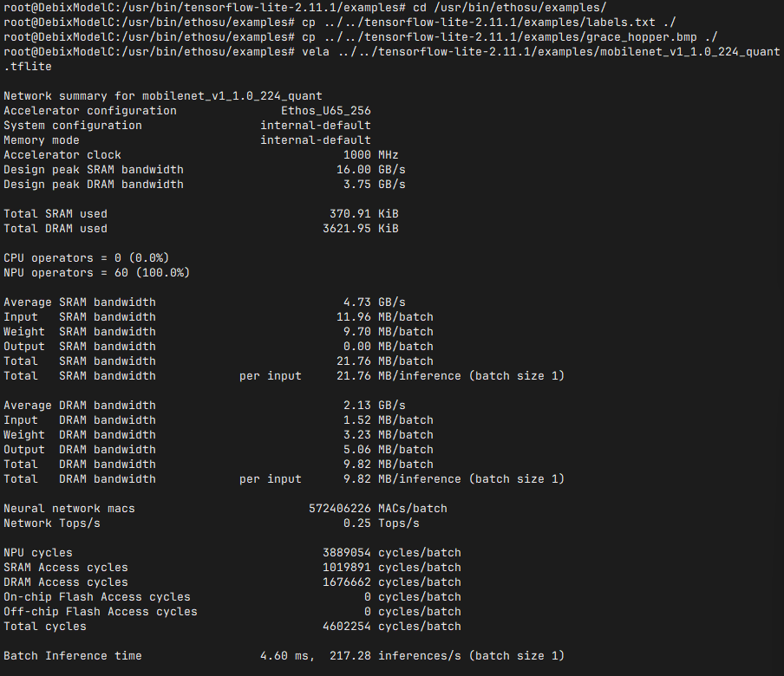784x676 pixels.
Task: Click the Ethos_U65_256 accelerator value
Action: click(x=326, y=110)
